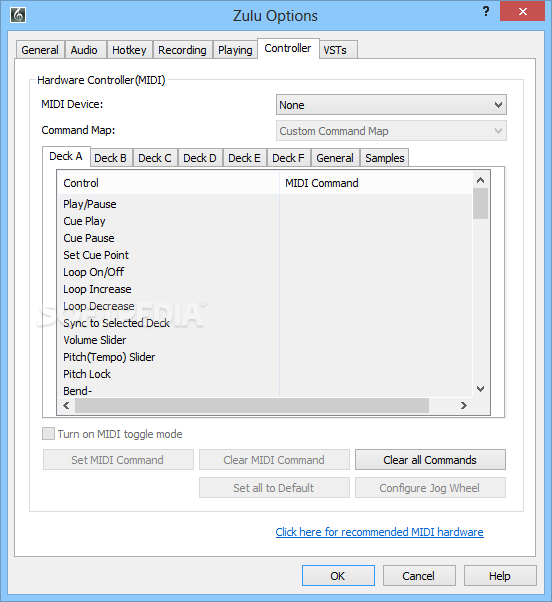
Task: Click the horizontal scrollbar thumb
Action: click(252, 405)
